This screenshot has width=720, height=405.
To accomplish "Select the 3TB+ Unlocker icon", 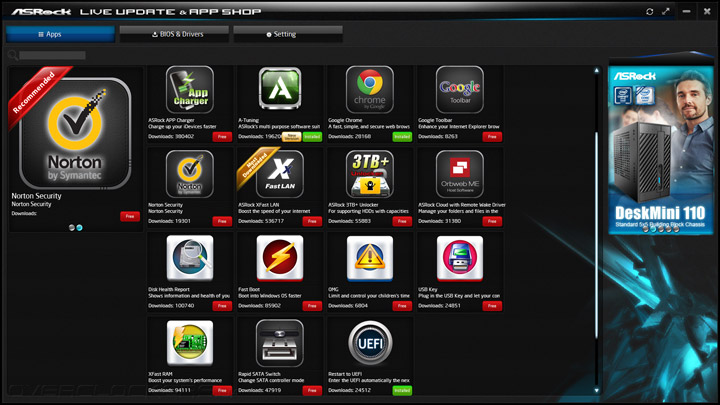I will point(370,174).
